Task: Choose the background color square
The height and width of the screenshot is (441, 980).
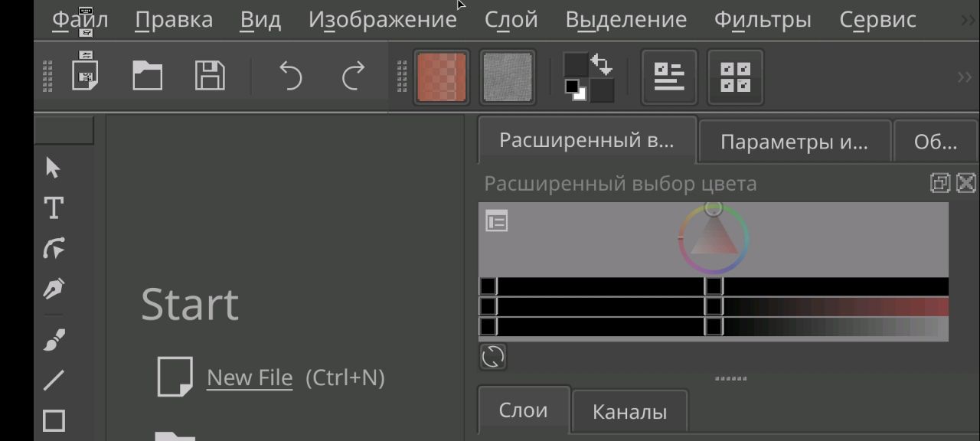Action: (x=602, y=90)
